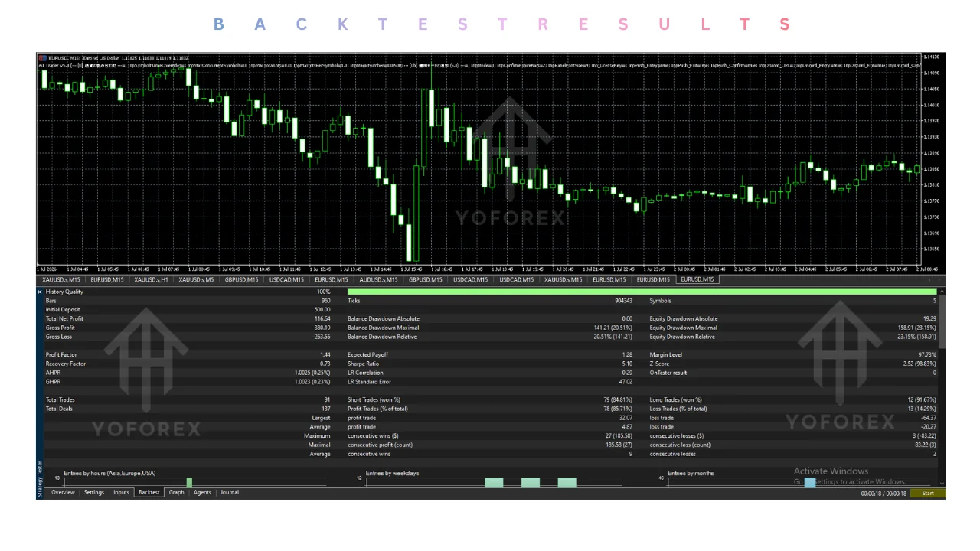This screenshot has width=980, height=551.
Task: Open the Journal tab in Strategy Tester
Action: [230, 492]
